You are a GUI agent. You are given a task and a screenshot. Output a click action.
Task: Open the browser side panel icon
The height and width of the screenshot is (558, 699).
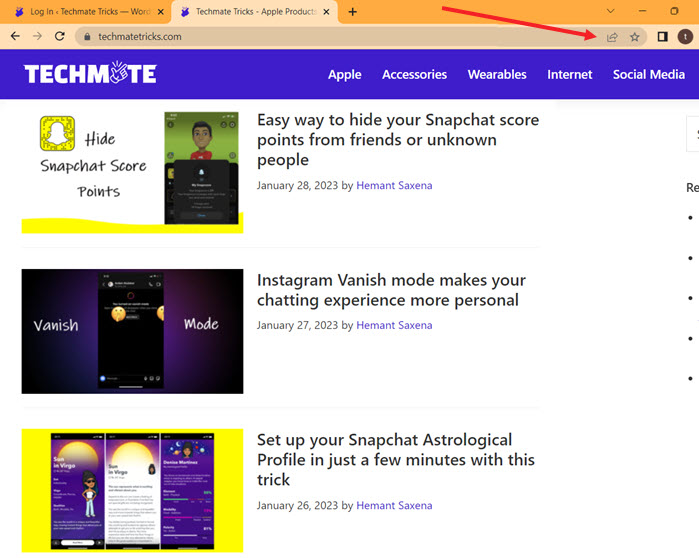(662, 37)
